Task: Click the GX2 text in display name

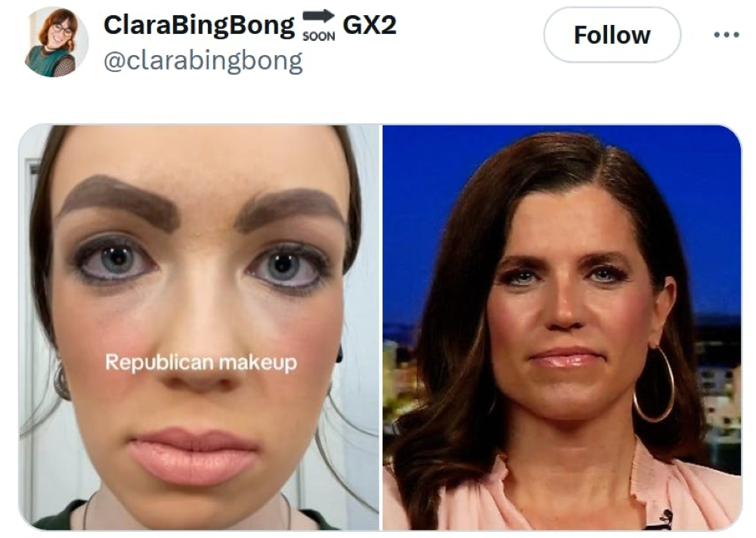Action: click(370, 25)
